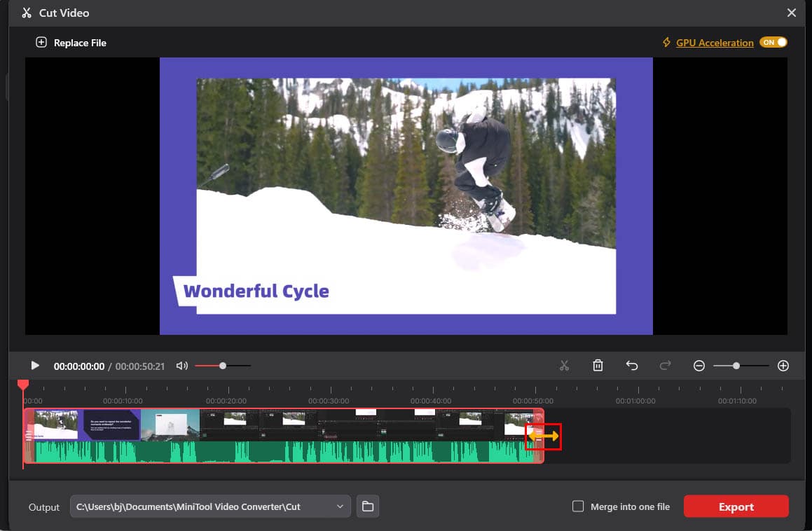Delete the selected clip with trash icon
This screenshot has width=812, height=531.
coord(598,366)
